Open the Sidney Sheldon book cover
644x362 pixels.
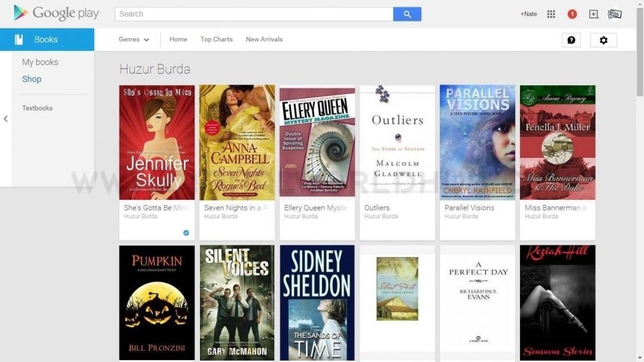pos(317,302)
